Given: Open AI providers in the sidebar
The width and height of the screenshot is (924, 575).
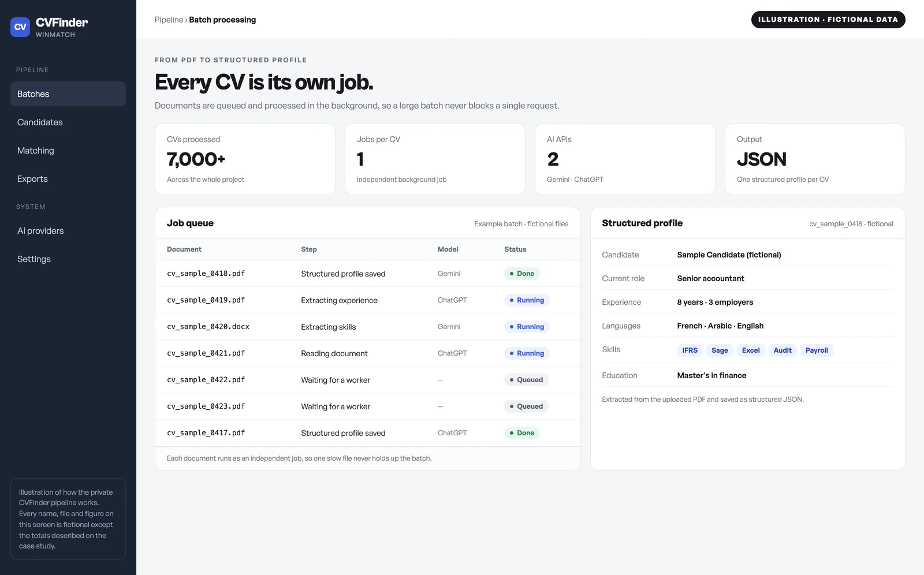Looking at the screenshot, I should (68, 230).
